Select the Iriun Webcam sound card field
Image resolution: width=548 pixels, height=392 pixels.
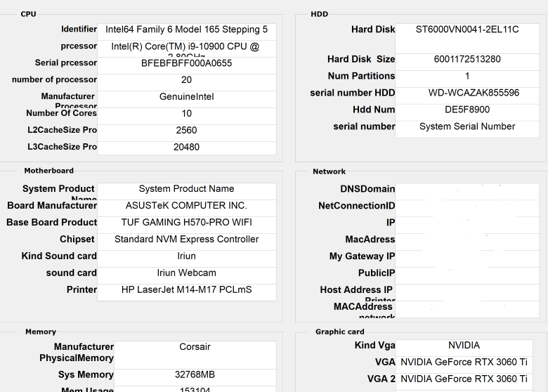tap(187, 275)
